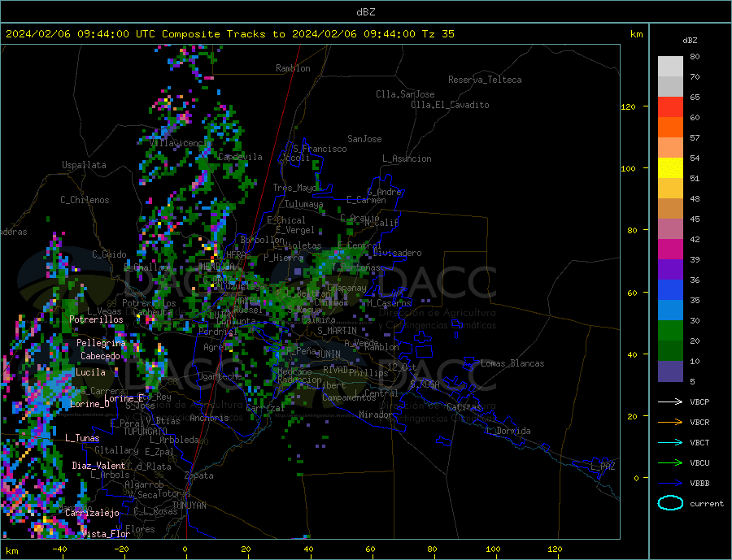
Task: Click the 'Uspallata' place label
Action: tap(84, 165)
